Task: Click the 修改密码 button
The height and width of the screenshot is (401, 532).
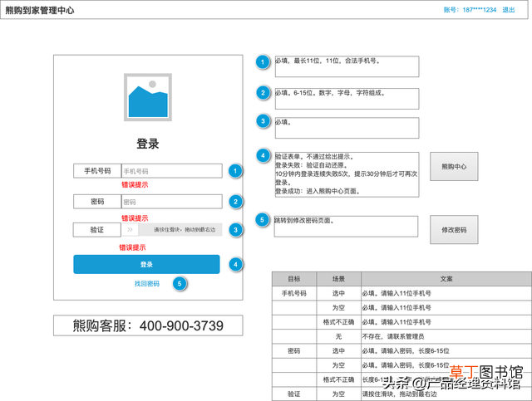Action: tap(454, 229)
